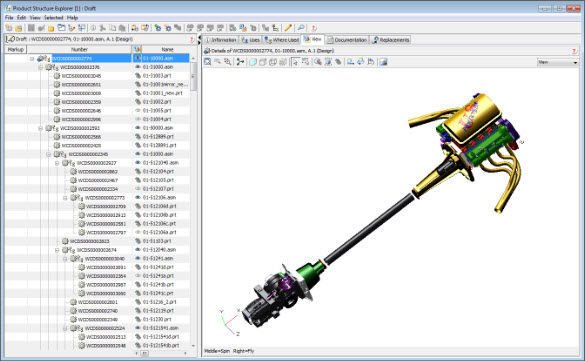The image size is (585, 361).
Task: Switch to the Where Used tab
Action: point(282,40)
